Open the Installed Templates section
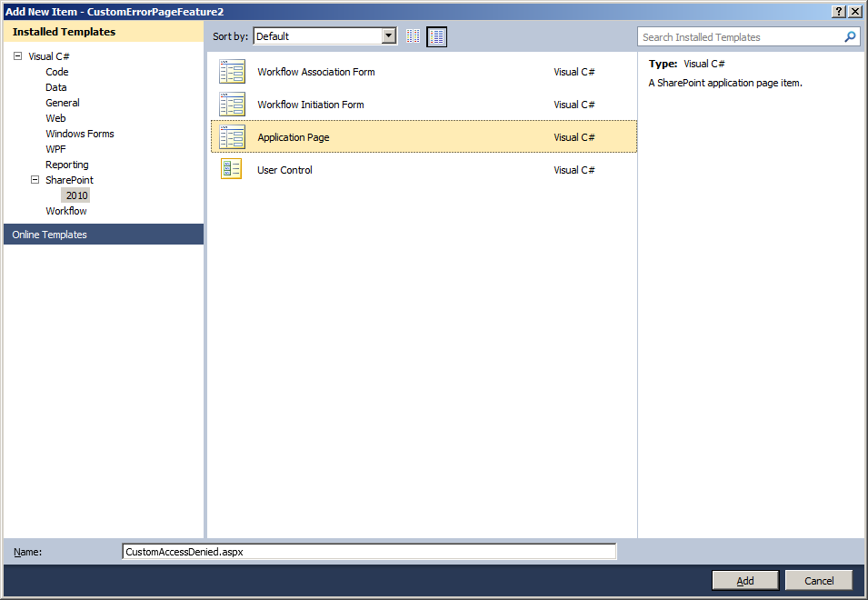 click(x=104, y=32)
